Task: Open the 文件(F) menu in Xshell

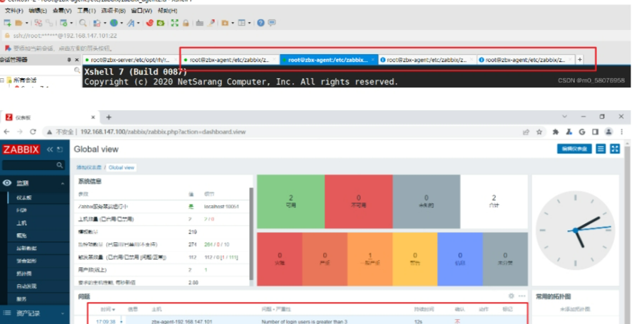Action: (14, 11)
